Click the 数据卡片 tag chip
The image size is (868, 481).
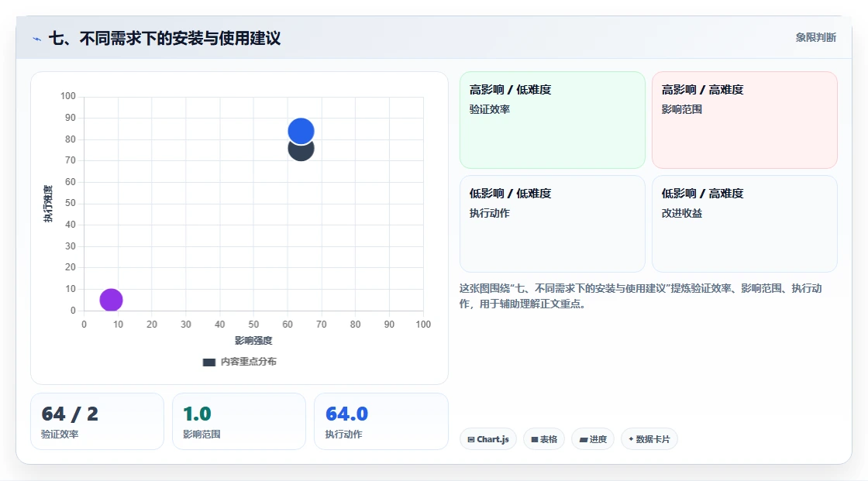[x=649, y=439]
